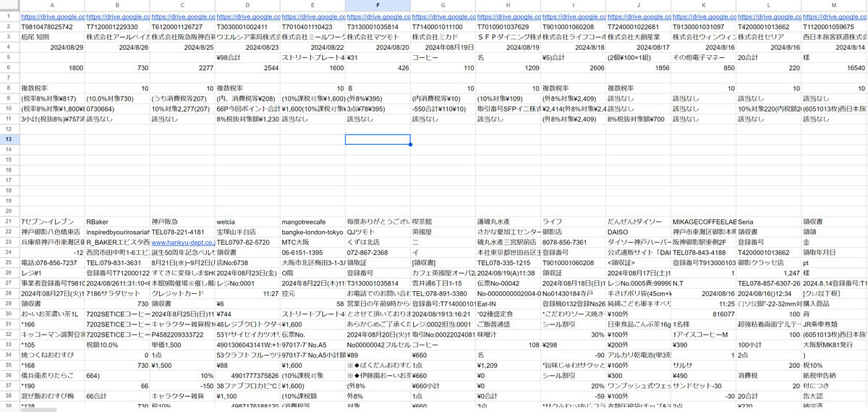Select amount cell 850
The width and height of the screenshot is (868, 412).
pyautogui.click(x=703, y=67)
